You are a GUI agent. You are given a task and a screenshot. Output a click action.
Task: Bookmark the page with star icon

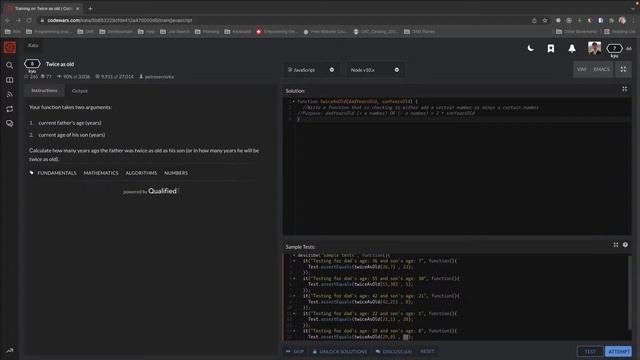[x=545, y=20]
